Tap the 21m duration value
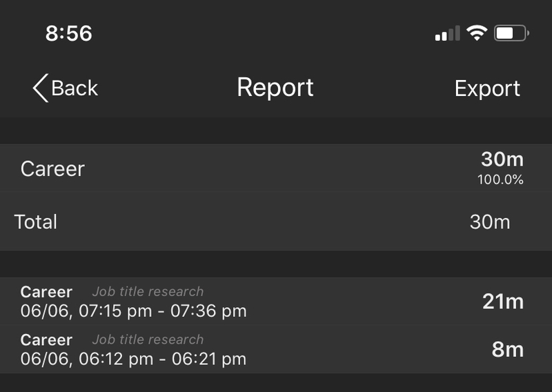552x392 pixels. click(503, 302)
